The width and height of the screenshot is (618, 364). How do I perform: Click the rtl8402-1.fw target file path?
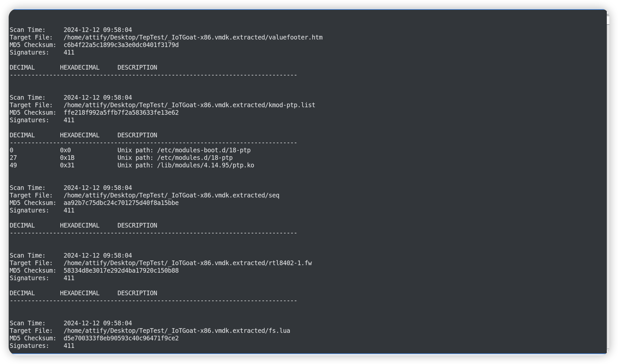click(x=188, y=263)
